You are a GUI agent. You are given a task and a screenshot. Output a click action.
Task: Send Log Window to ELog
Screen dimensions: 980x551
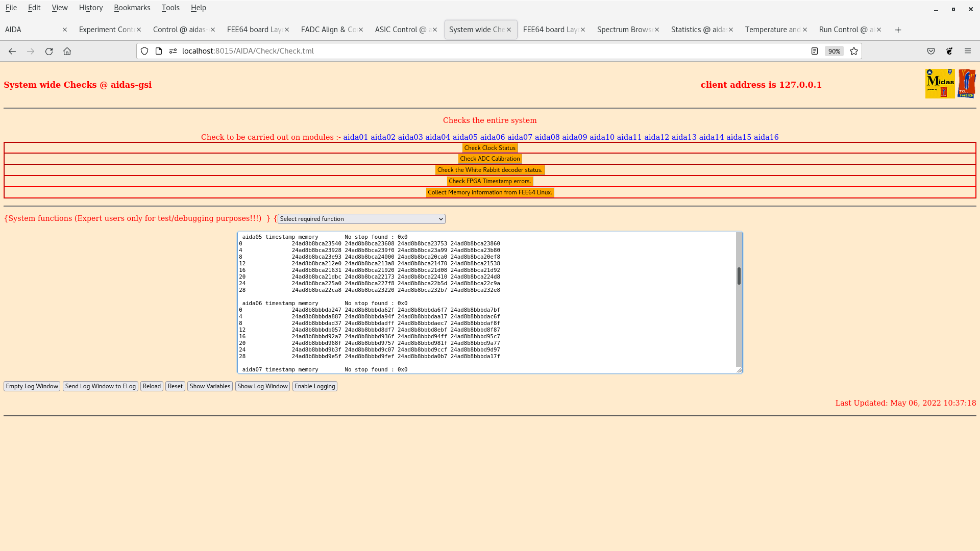[101, 386]
